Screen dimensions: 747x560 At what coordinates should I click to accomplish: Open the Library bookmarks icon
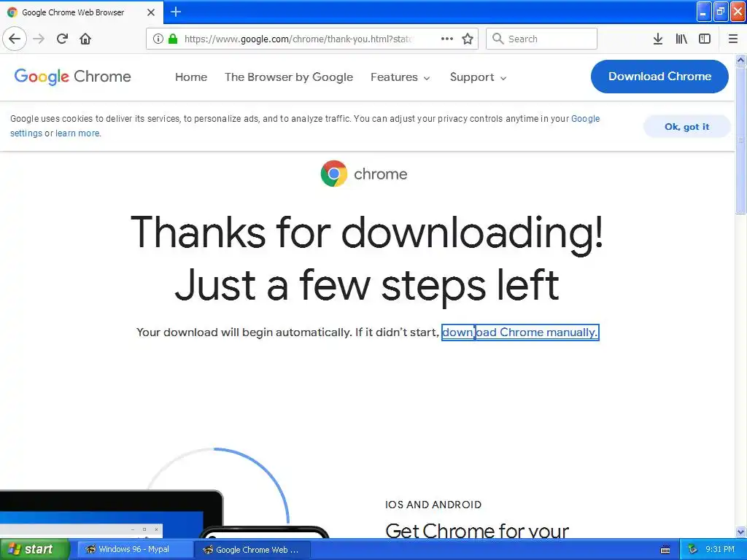(681, 39)
